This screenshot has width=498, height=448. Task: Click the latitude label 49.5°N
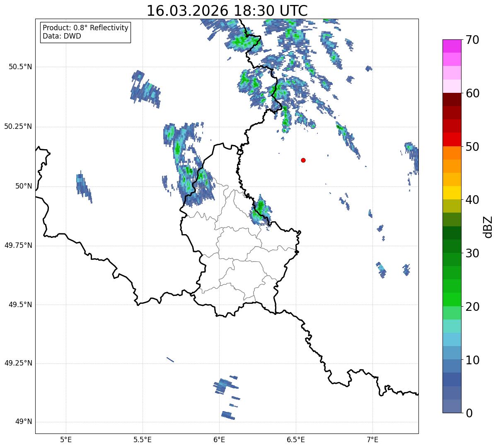(20, 305)
